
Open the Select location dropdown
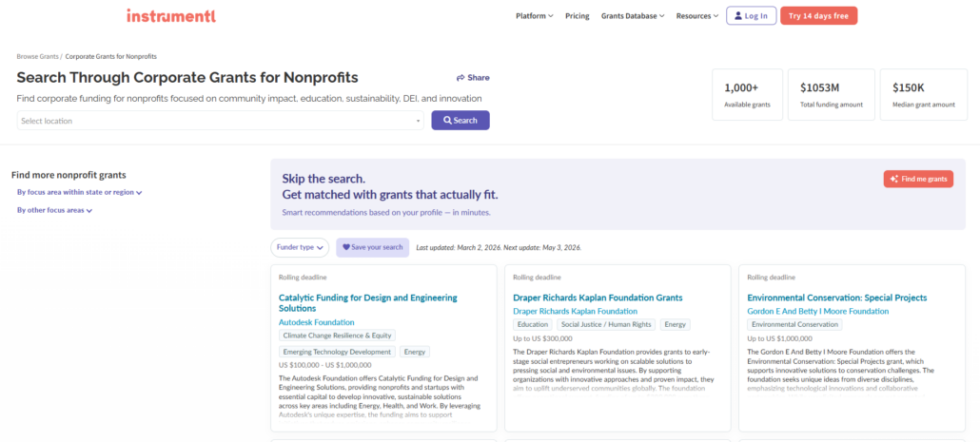(x=220, y=121)
